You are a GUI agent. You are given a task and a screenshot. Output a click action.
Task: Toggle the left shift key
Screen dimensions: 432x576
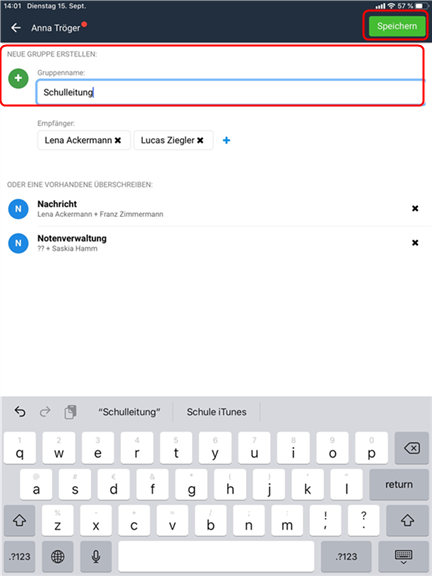pos(19,520)
